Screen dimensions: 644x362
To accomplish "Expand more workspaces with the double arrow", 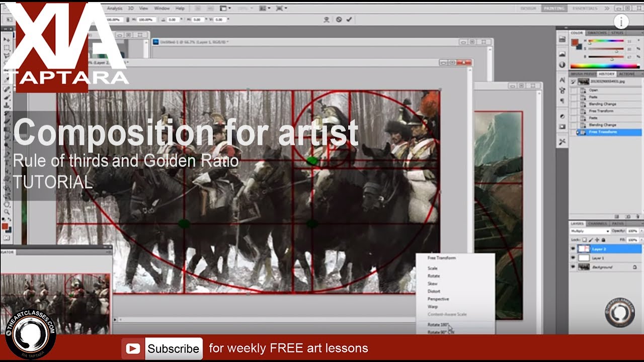I will click(x=606, y=8).
